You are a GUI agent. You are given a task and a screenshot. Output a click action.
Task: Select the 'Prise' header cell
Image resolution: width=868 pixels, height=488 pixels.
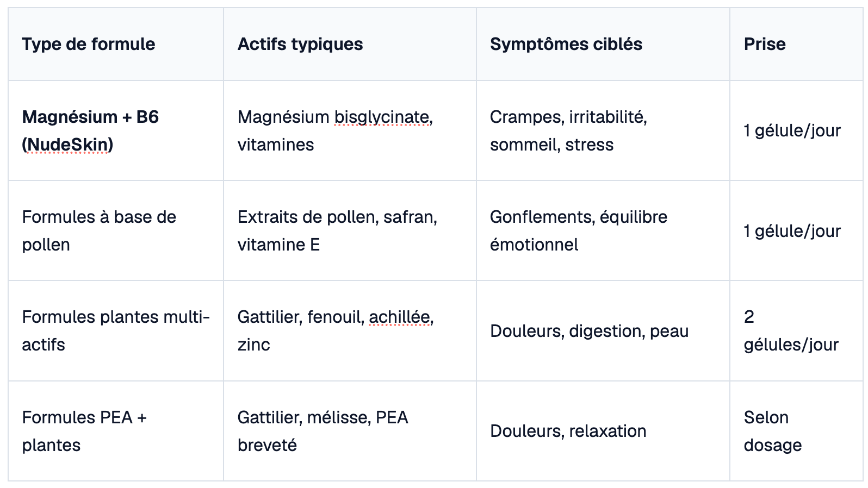pyautogui.click(x=796, y=44)
